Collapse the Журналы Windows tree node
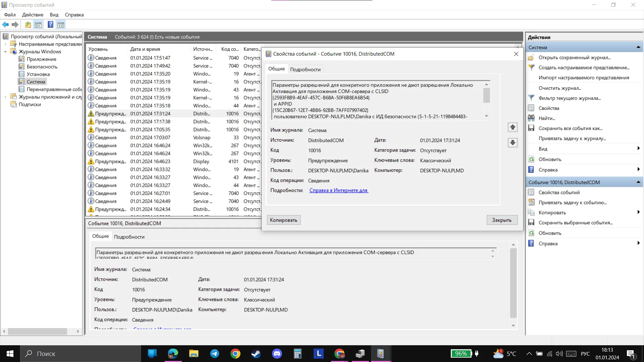 (5, 52)
